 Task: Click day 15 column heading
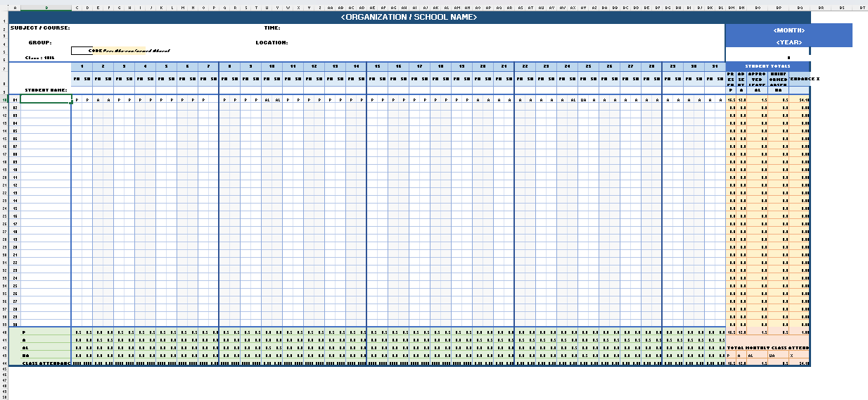pyautogui.click(x=377, y=66)
